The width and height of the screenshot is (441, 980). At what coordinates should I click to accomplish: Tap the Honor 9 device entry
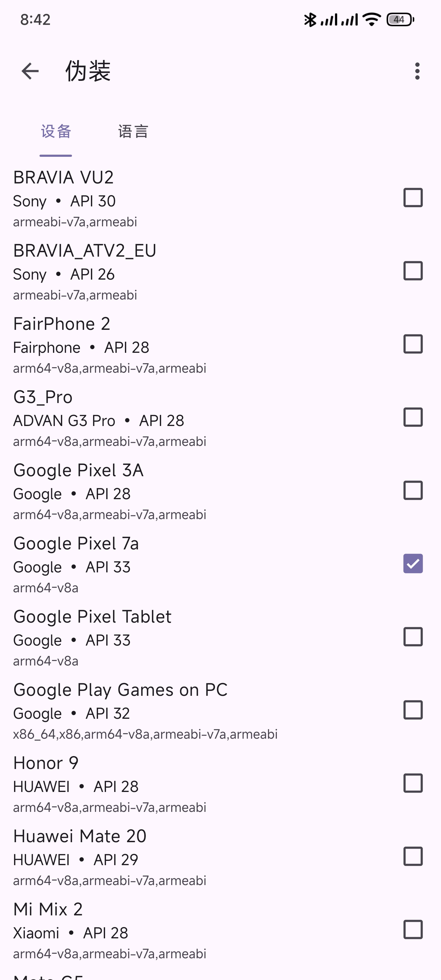[152, 783]
